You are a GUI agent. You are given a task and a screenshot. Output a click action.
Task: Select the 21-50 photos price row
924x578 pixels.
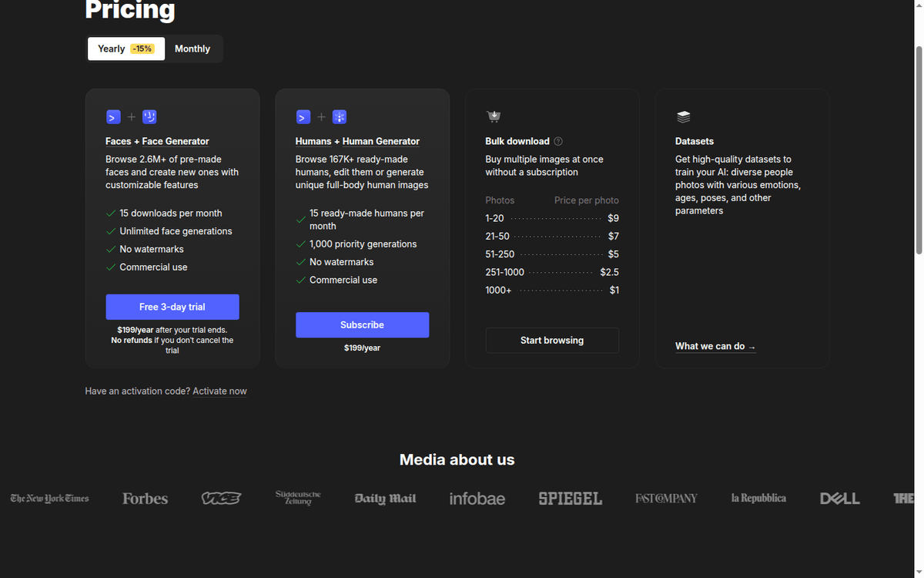[x=552, y=236]
